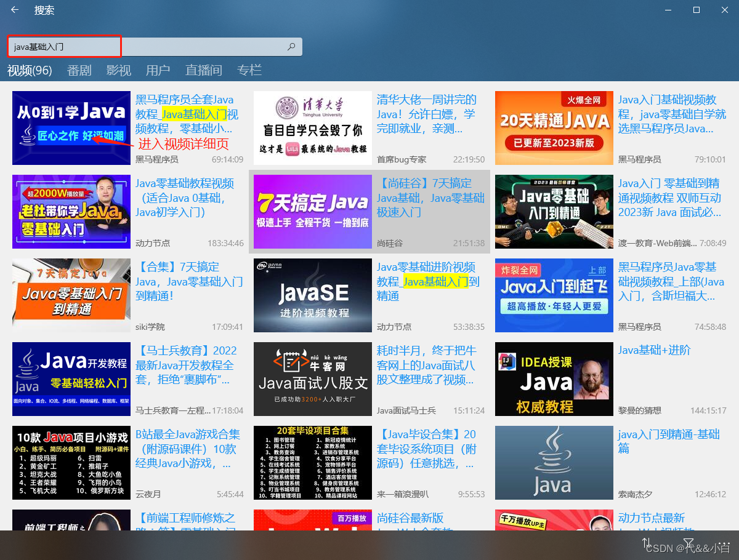Click the duration 144:15:17
739x560 pixels.
click(x=708, y=410)
